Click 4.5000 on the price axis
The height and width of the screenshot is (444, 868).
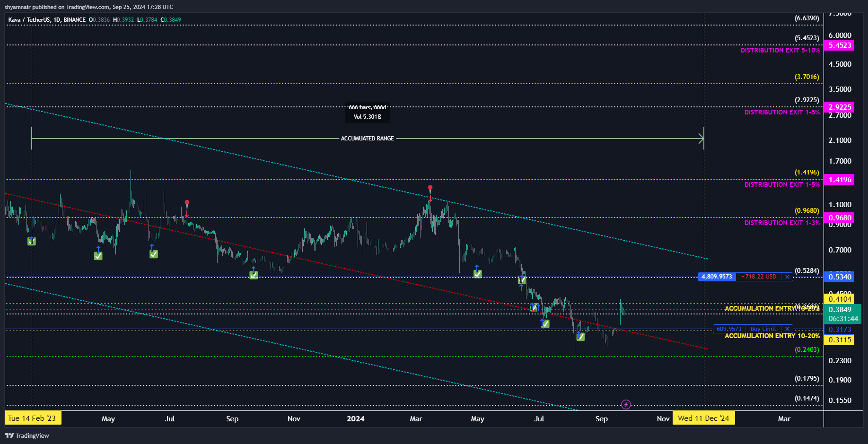coord(840,64)
